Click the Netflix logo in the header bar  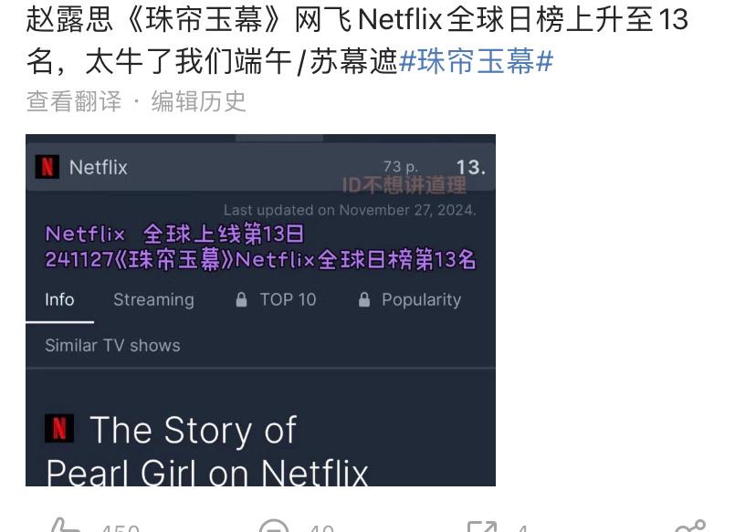pyautogui.click(x=47, y=167)
